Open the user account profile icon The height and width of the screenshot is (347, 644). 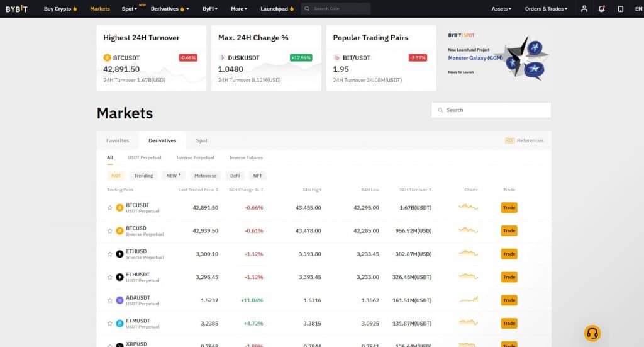coord(584,9)
